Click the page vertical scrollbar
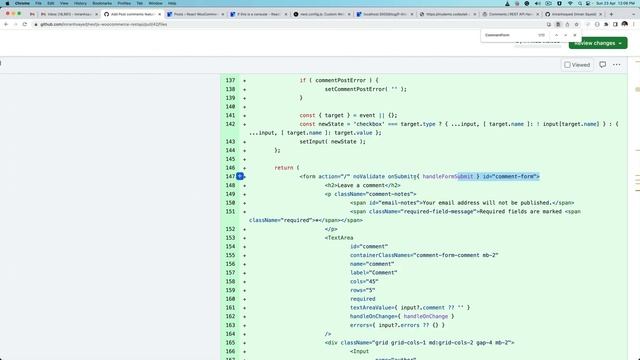 click(637, 208)
